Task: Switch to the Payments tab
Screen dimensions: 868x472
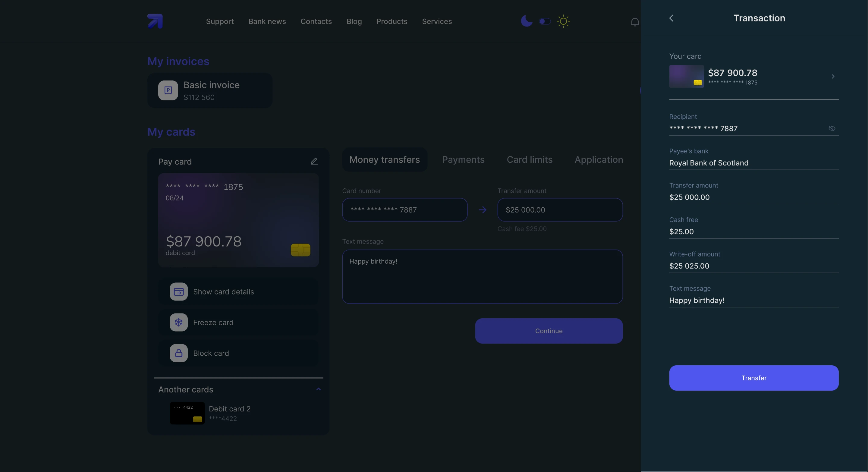Action: point(463,160)
